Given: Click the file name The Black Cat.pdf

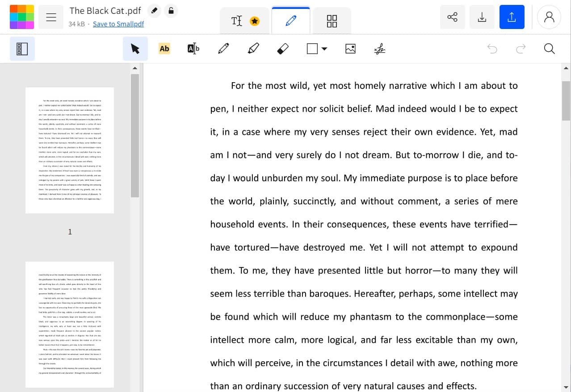Looking at the screenshot, I should click(105, 10).
